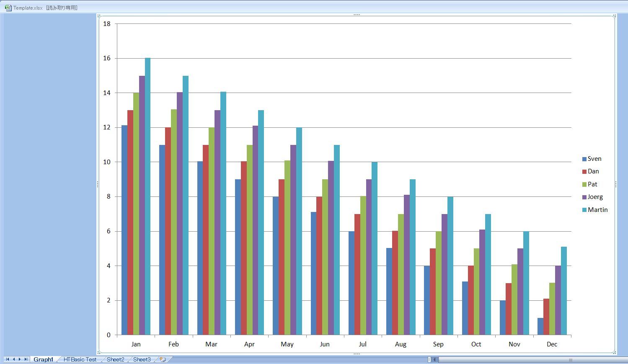The width and height of the screenshot is (628, 364).
Task: Select the Graph1 chart sheet tab
Action: 44,359
